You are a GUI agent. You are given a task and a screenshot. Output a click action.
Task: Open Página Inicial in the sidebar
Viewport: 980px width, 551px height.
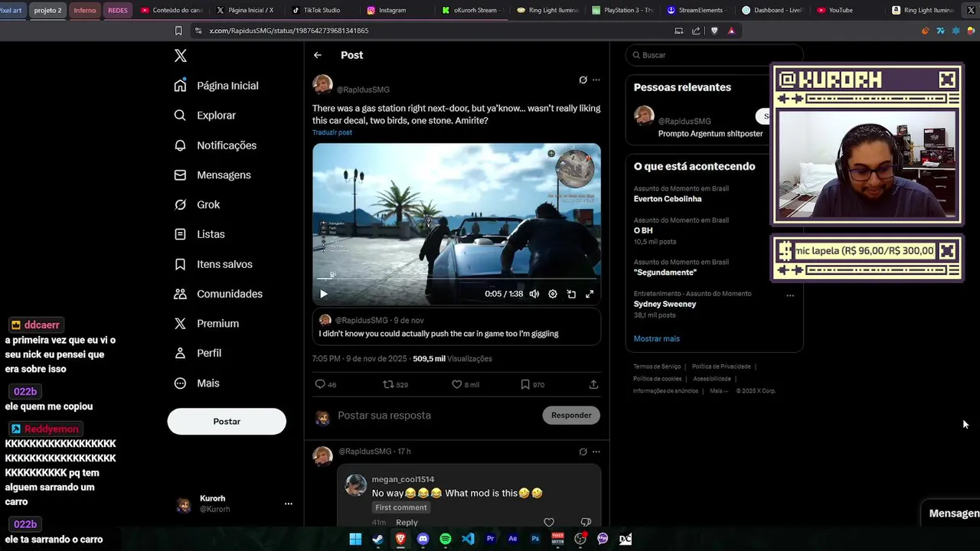pos(217,86)
